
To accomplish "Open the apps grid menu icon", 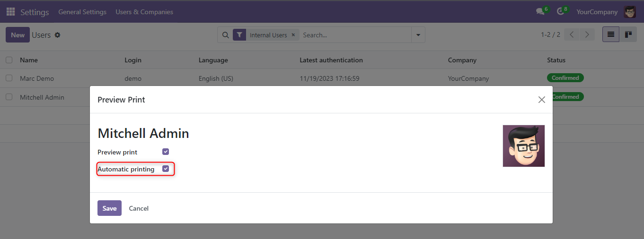I will [x=10, y=12].
